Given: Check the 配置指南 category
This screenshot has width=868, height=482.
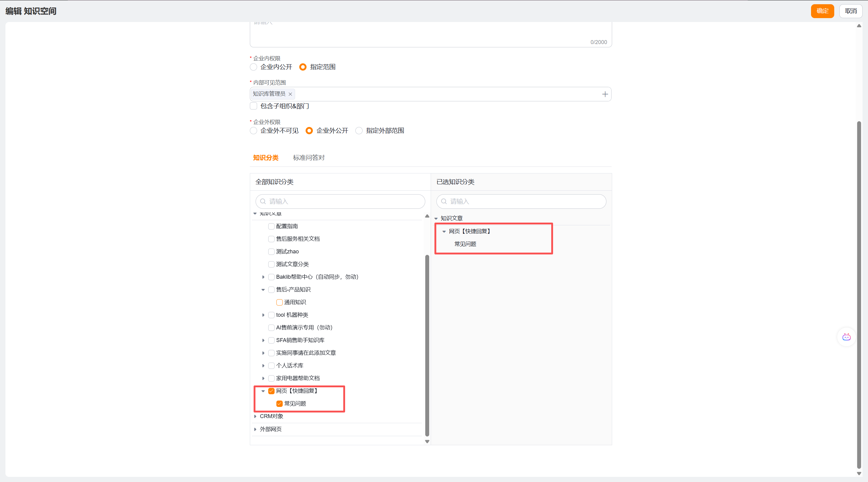Looking at the screenshot, I should point(271,226).
